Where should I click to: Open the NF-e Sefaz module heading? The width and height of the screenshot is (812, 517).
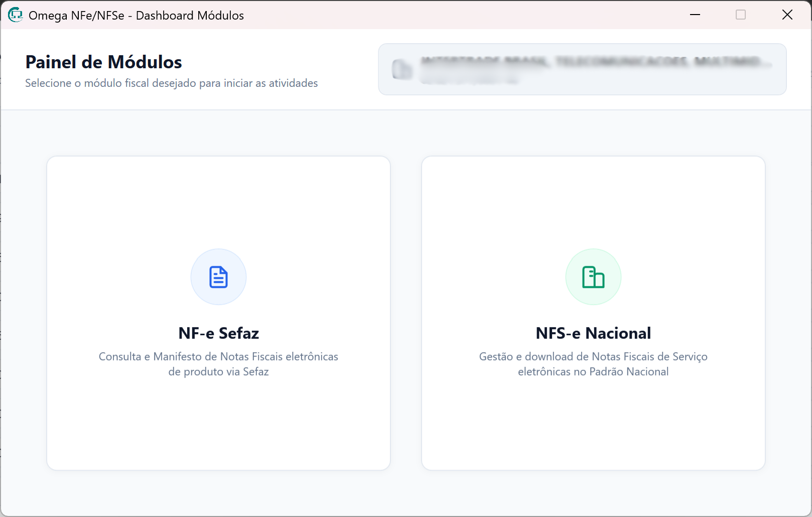(218, 333)
